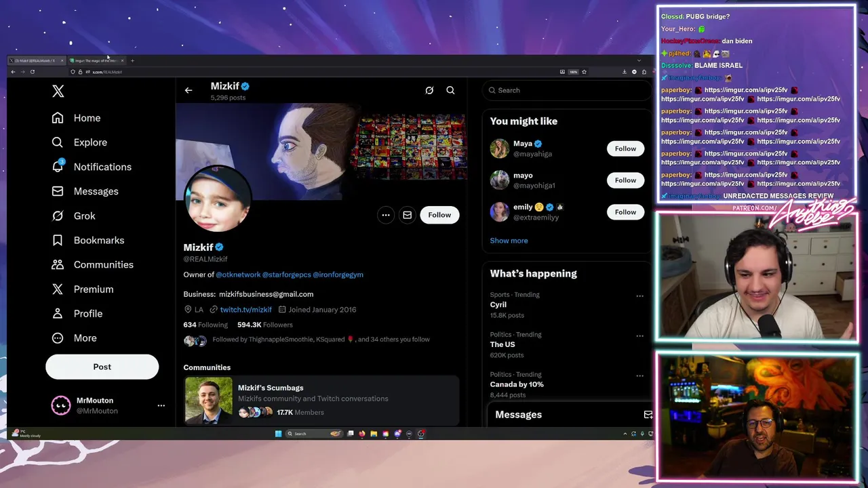Open Messages in the sidebar

point(85,191)
